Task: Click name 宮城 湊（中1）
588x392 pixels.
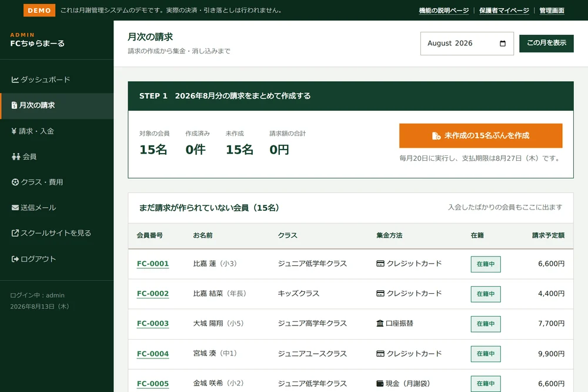Action: [216, 353]
